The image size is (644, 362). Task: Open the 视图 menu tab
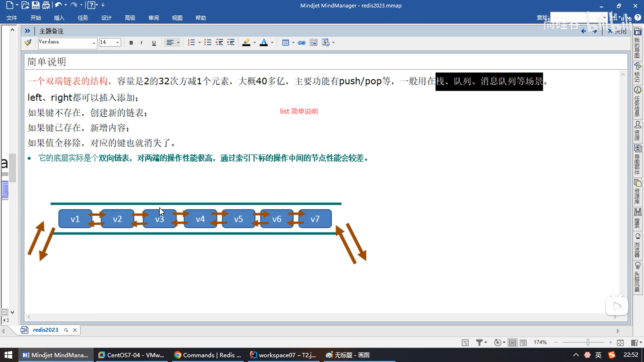click(177, 18)
